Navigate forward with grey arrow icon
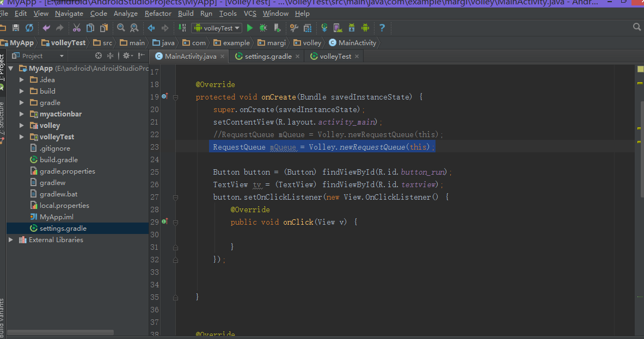 tap(165, 28)
